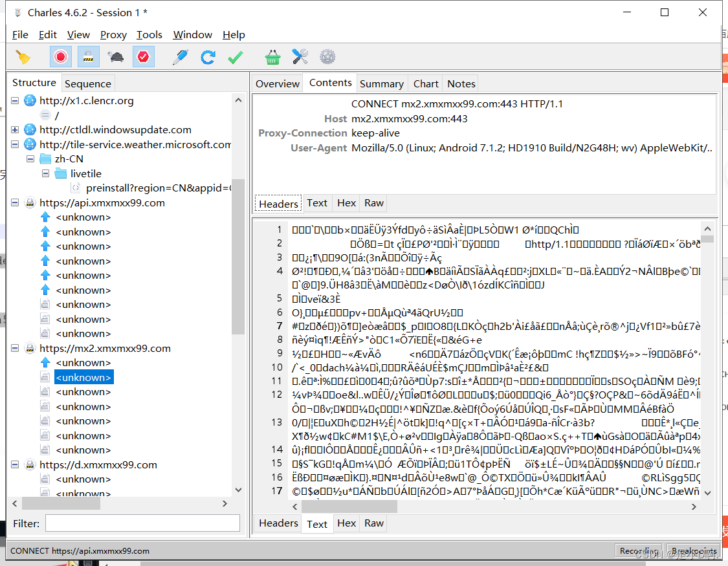
Task: Select the api.xmxmxx99.com lock globe icon
Action: coord(30,202)
